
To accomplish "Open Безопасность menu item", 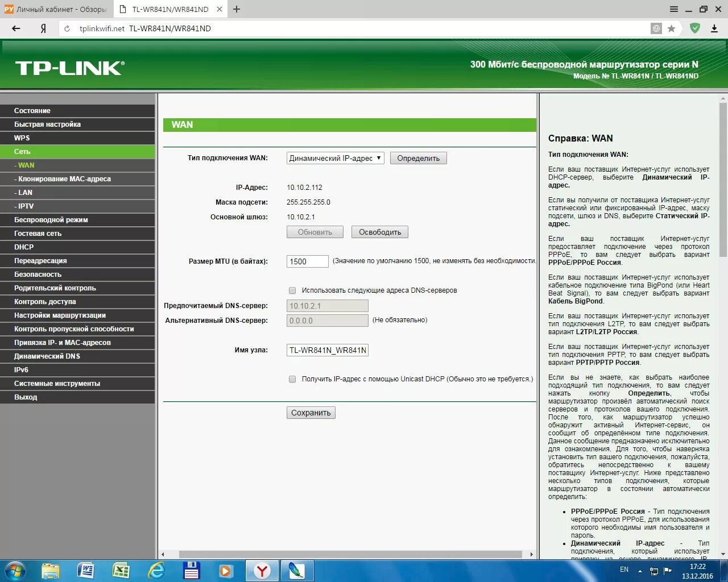I will (77, 275).
